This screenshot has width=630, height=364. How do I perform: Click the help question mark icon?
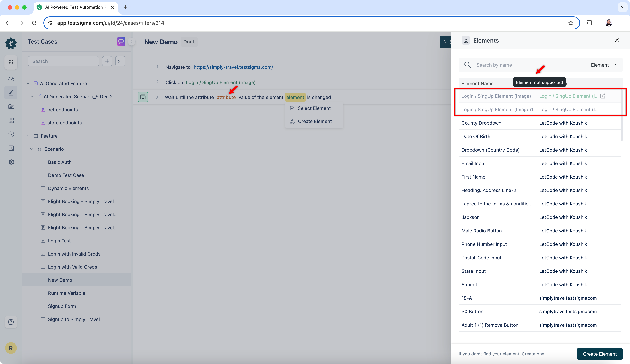(11, 322)
